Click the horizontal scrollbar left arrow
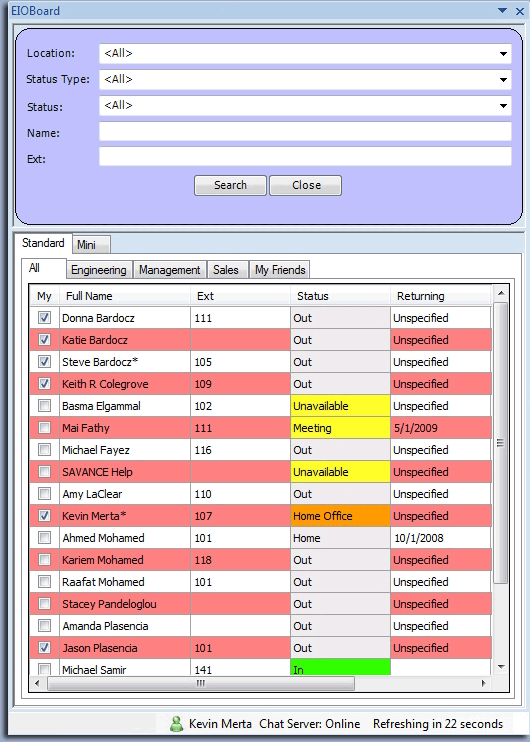 [x=37, y=683]
